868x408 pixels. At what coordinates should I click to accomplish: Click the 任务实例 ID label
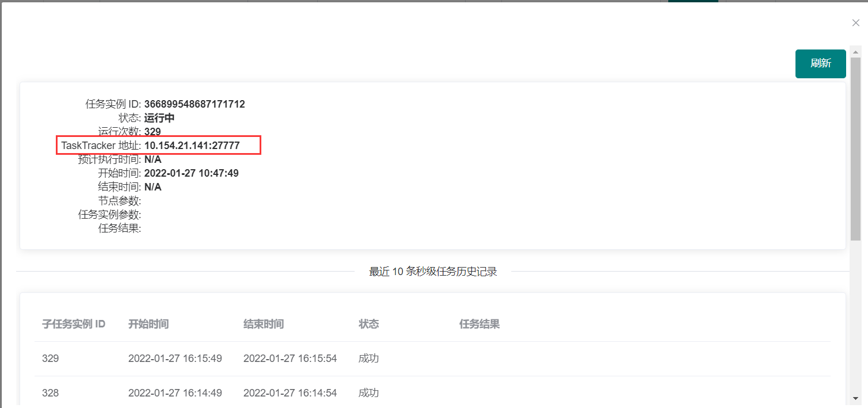coord(113,104)
